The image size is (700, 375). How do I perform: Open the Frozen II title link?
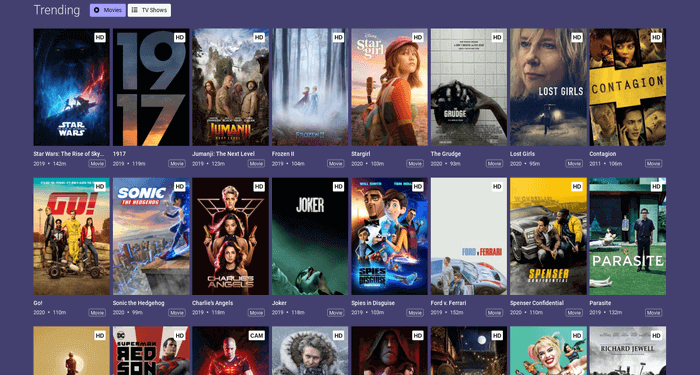pyautogui.click(x=282, y=154)
